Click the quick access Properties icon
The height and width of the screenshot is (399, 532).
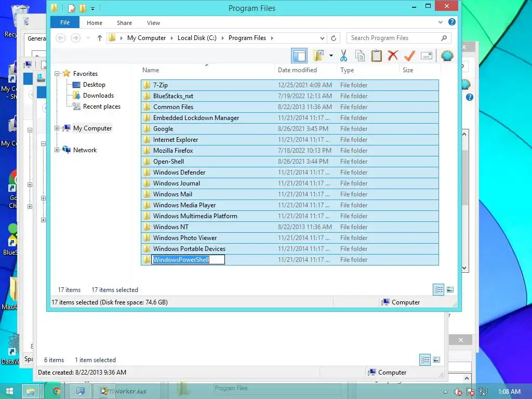click(x=72, y=8)
